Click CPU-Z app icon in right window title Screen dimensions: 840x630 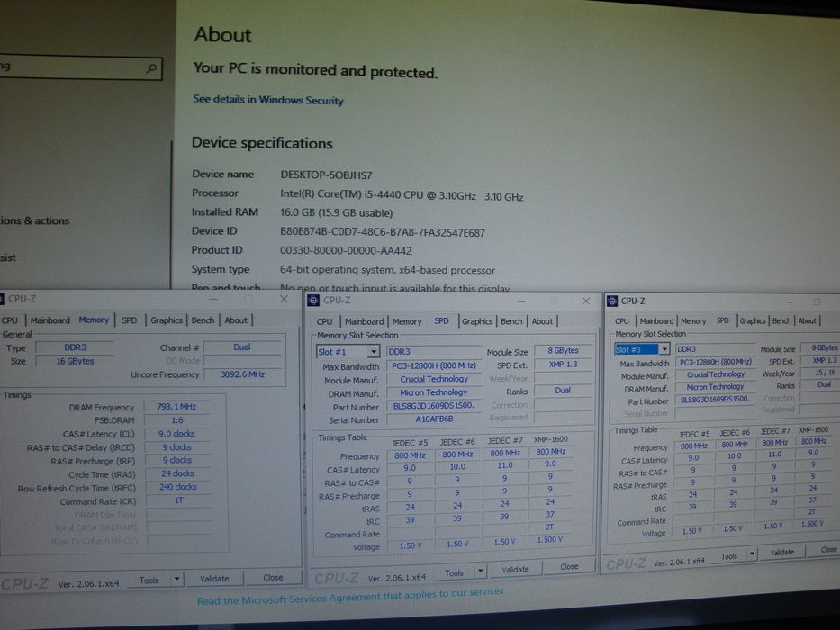(612, 301)
